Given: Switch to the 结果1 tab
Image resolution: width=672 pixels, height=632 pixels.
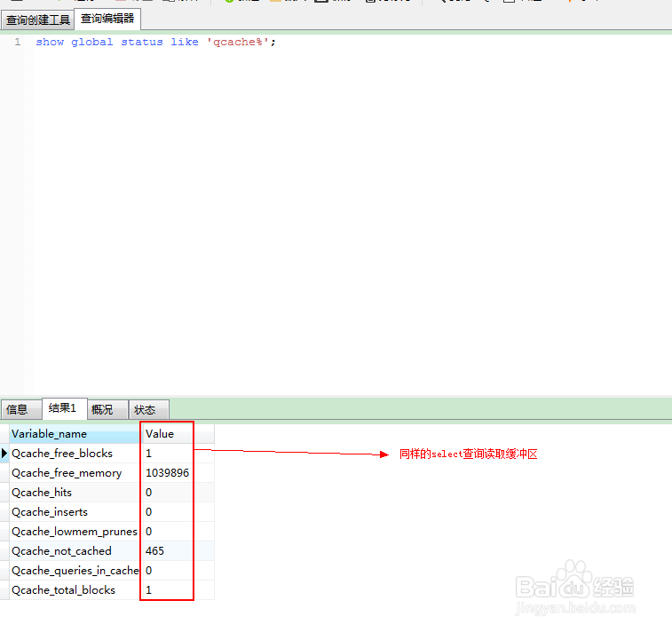Looking at the screenshot, I should pyautogui.click(x=65, y=408).
